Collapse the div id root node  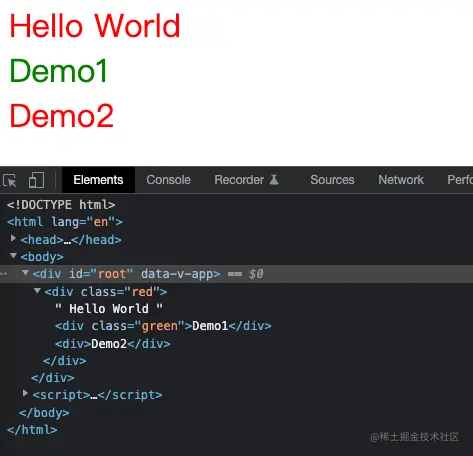pos(25,273)
